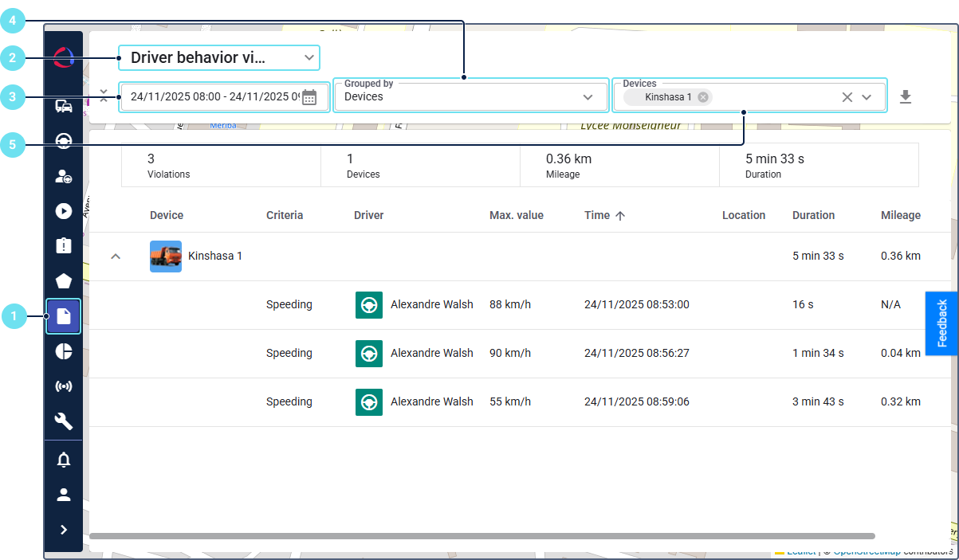Download the report using the download icon
Image resolution: width=959 pixels, height=560 pixels.
click(x=905, y=97)
